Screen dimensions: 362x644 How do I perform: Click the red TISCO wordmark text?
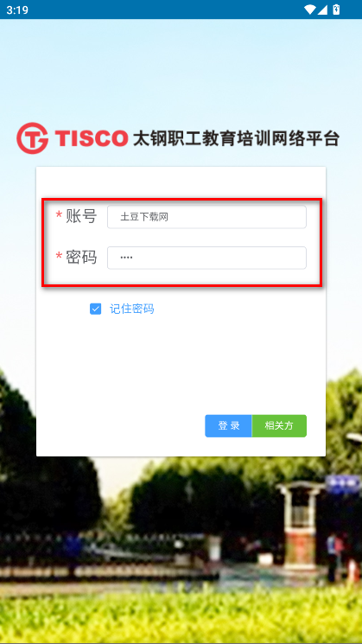(x=91, y=138)
